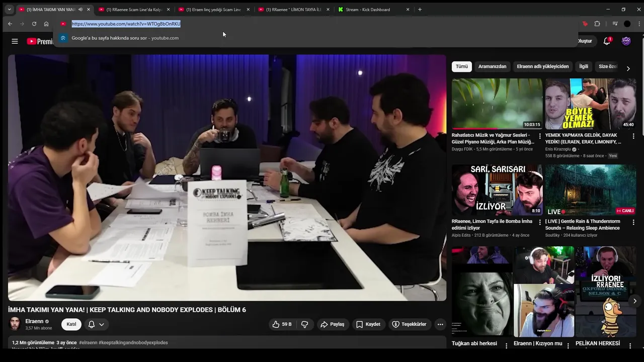Open Elraenn channel avatar
This screenshot has width=644, height=362.
[x=15, y=324]
